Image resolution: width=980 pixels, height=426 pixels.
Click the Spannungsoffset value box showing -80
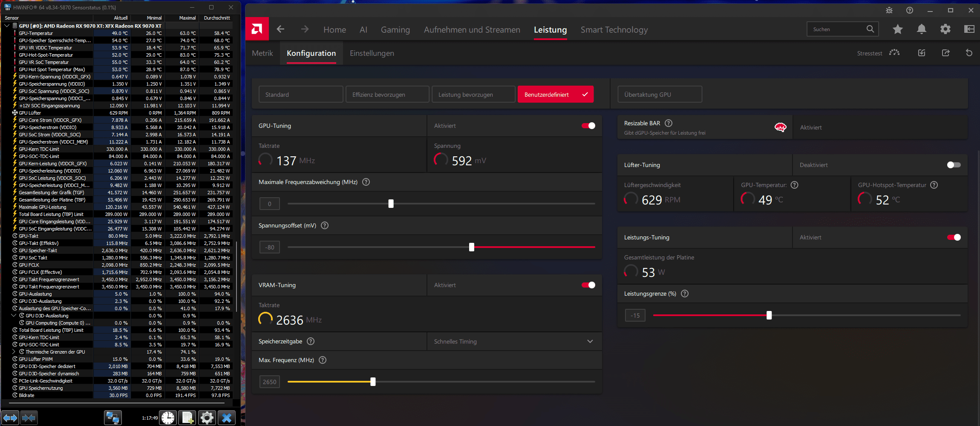click(x=270, y=247)
